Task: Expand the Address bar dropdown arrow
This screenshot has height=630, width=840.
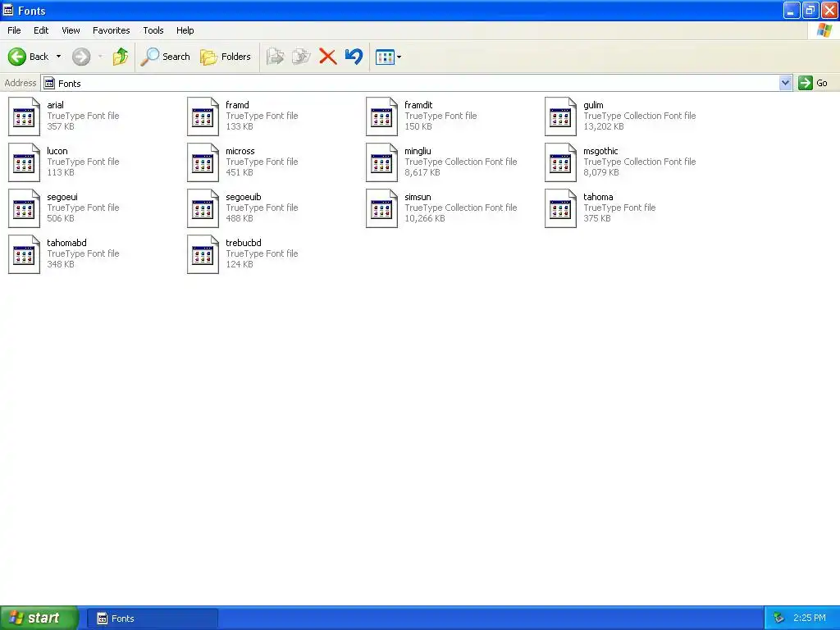Action: (x=785, y=83)
